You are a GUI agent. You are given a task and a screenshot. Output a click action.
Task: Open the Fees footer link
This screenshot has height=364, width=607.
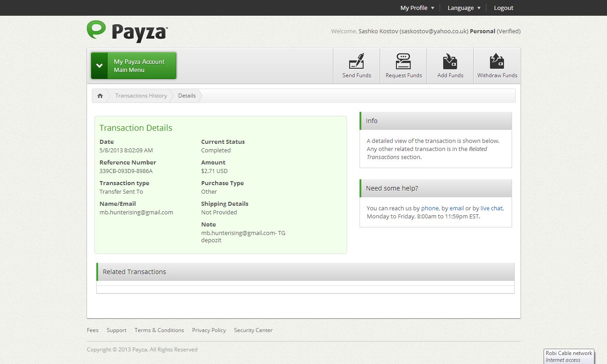click(x=93, y=330)
